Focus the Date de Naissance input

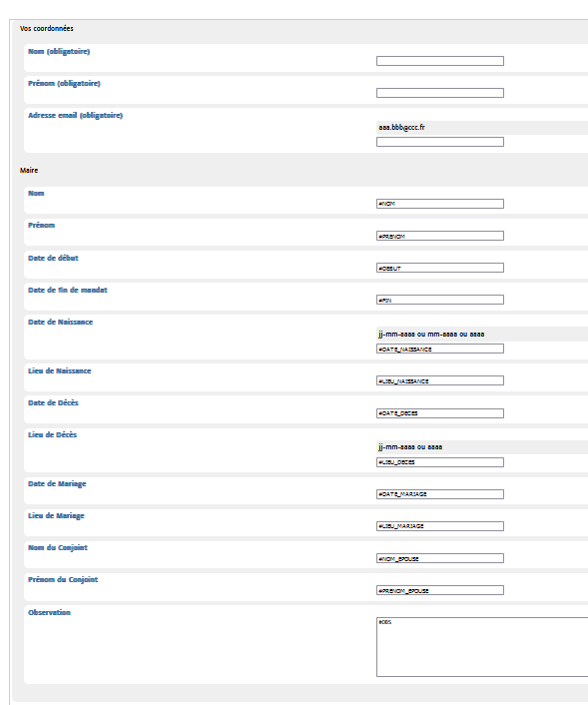point(440,349)
